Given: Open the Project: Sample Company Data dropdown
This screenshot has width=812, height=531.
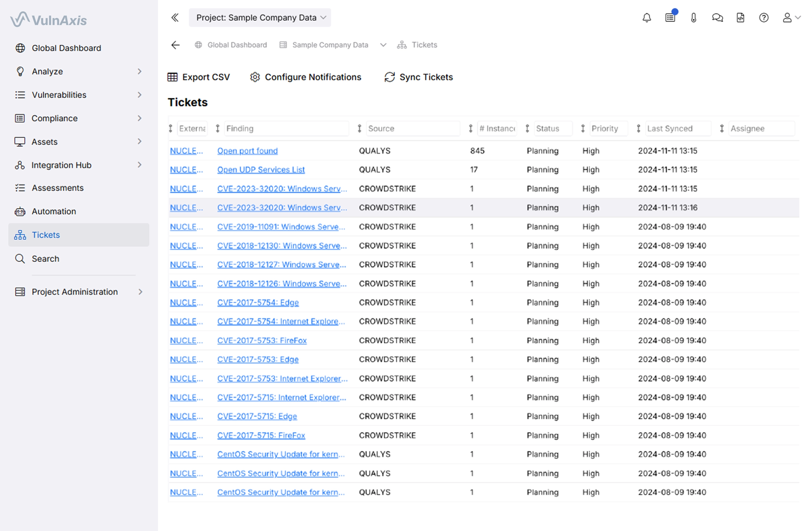Looking at the screenshot, I should (x=260, y=17).
